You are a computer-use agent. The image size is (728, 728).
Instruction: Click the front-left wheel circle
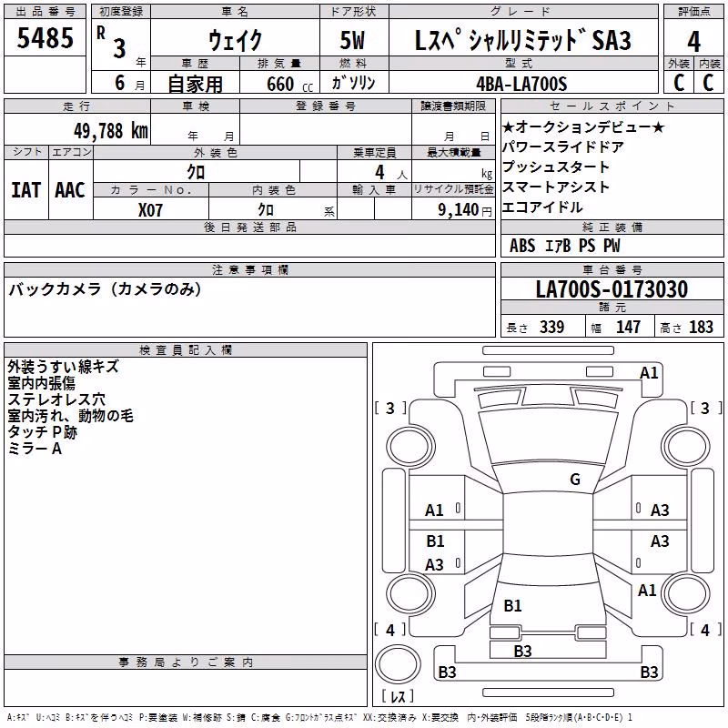[410, 447]
